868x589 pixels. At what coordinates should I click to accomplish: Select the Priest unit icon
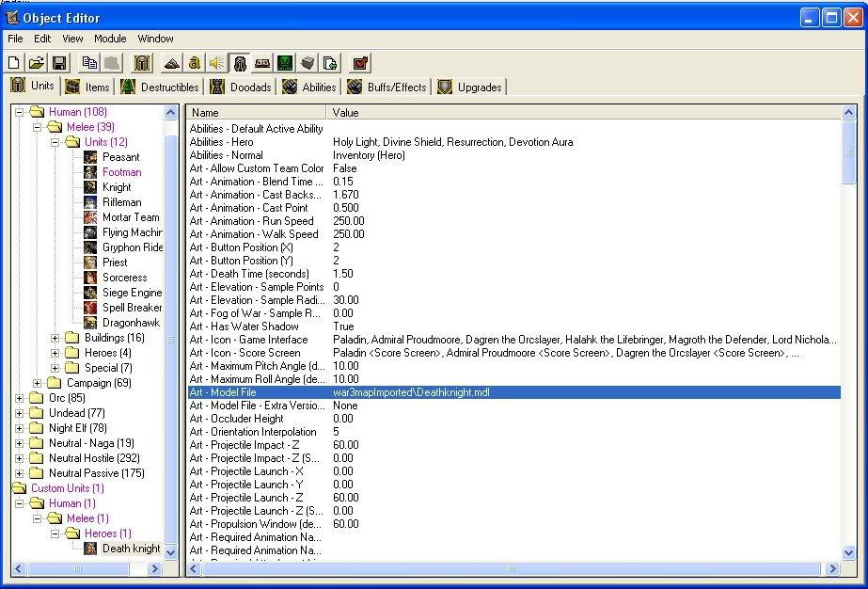click(x=90, y=263)
